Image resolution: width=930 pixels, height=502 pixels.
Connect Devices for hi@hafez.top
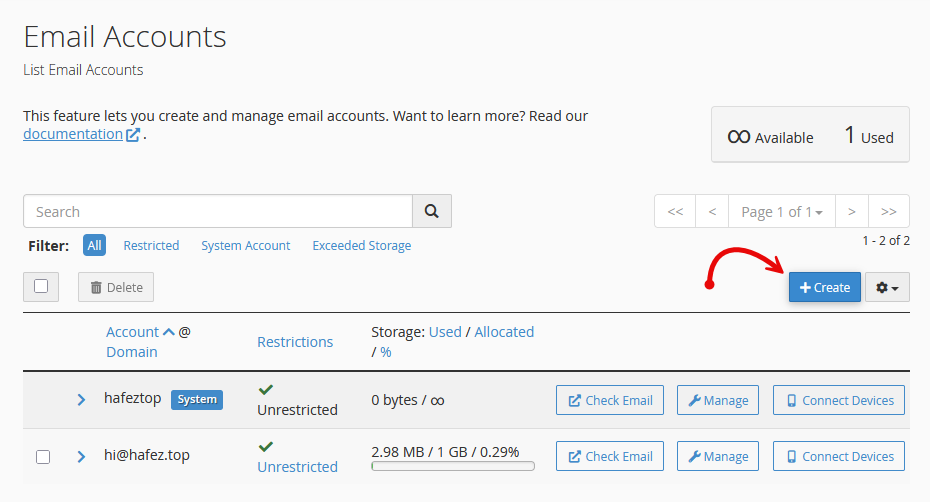(x=839, y=456)
